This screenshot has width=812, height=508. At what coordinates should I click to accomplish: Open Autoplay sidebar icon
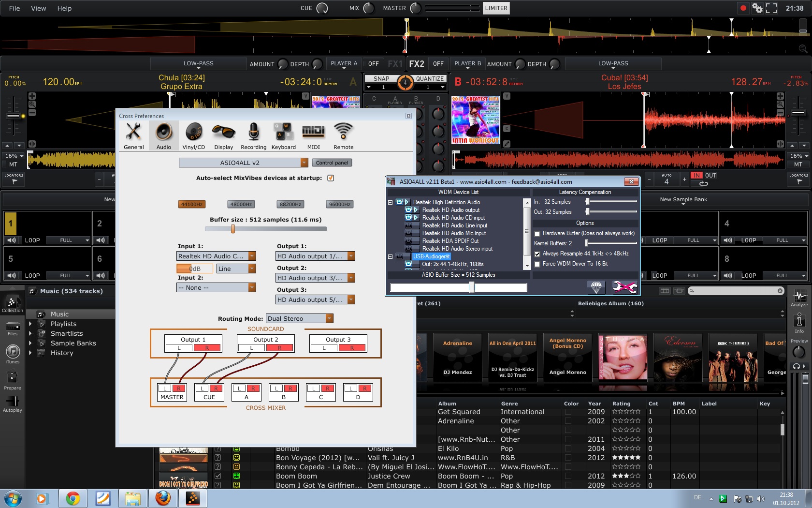(x=13, y=404)
